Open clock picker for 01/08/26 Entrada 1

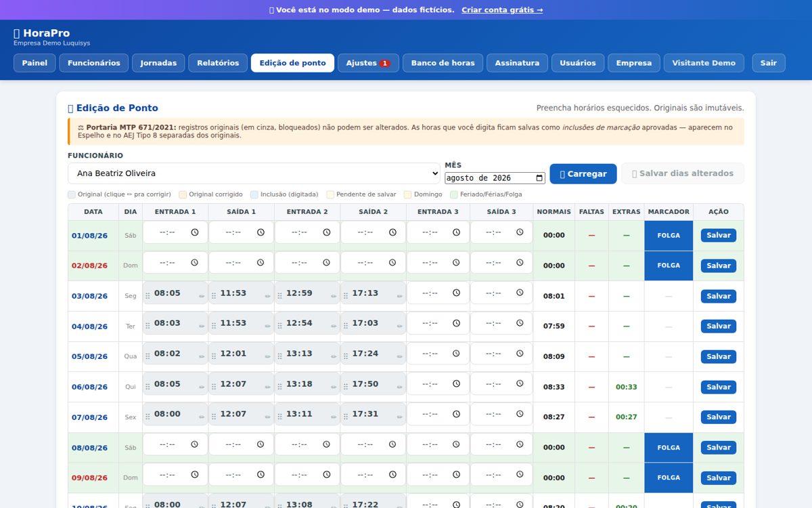[x=195, y=232]
